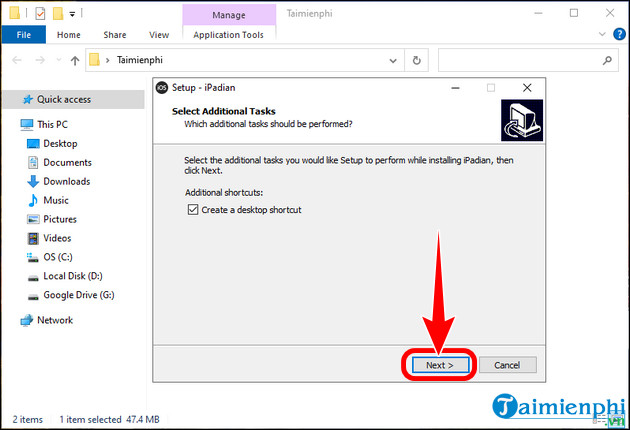The image size is (630, 430).
Task: Go up one folder level
Action: pos(75,61)
